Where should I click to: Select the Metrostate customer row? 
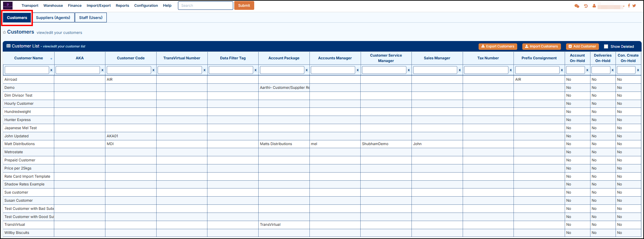(322, 152)
